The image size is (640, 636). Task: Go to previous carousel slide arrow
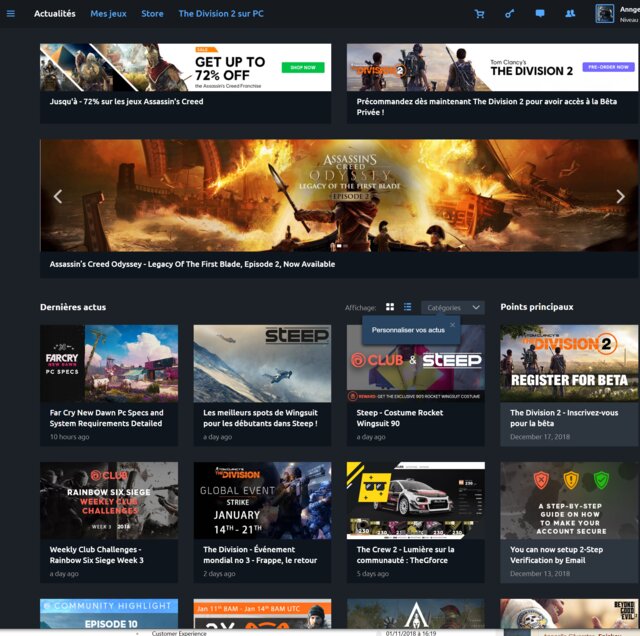pos(58,196)
